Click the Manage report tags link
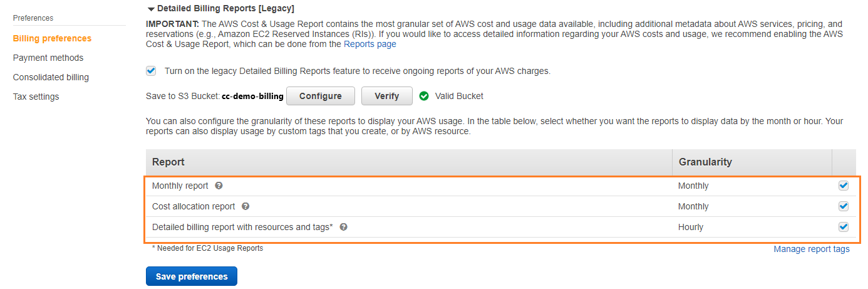Image resolution: width=868 pixels, height=289 pixels. [812, 249]
